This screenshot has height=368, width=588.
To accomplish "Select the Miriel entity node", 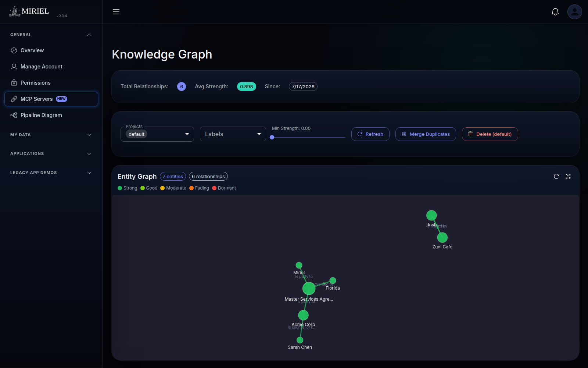I will 299,265.
